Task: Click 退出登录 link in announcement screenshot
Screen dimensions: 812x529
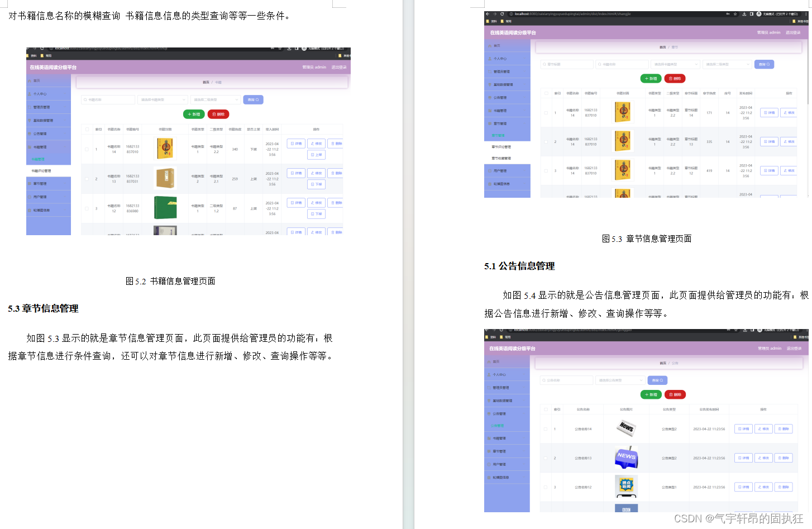Action: (x=794, y=349)
